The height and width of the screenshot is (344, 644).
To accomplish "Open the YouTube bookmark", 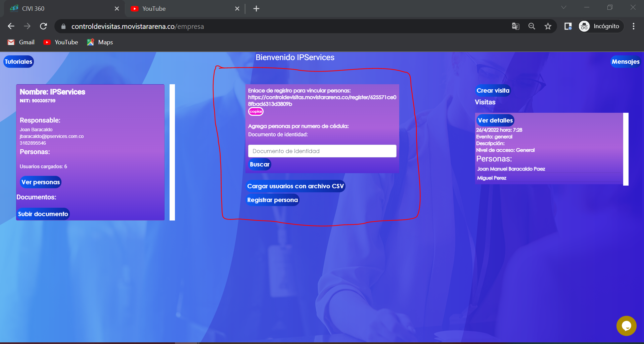I will [x=61, y=42].
